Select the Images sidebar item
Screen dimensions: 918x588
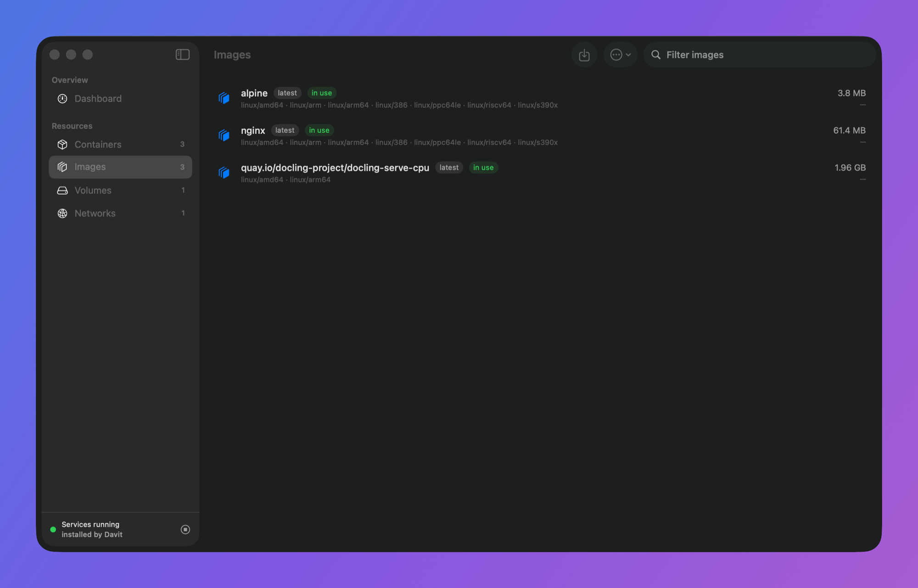(120, 167)
